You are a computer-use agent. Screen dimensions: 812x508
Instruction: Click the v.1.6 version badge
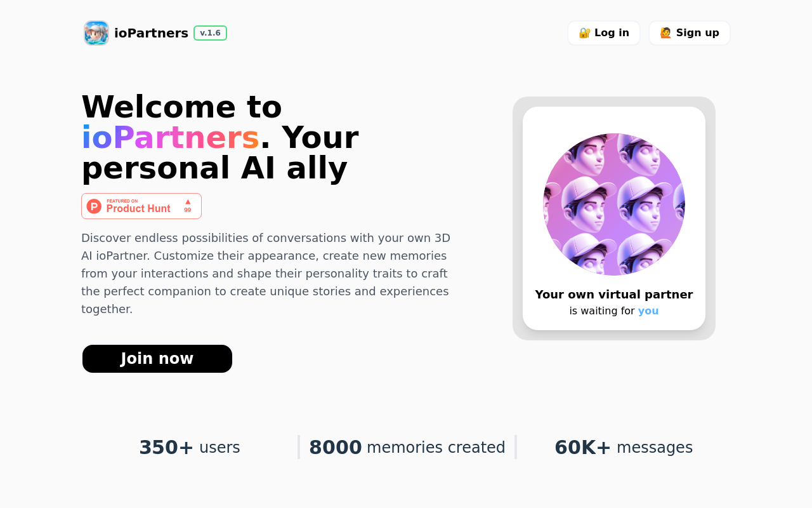(210, 33)
